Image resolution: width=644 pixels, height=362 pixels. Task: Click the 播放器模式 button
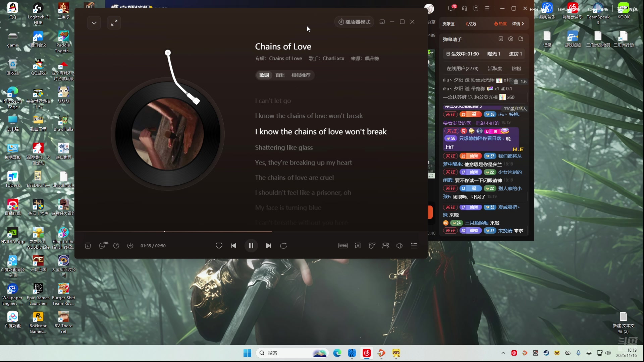click(x=354, y=22)
